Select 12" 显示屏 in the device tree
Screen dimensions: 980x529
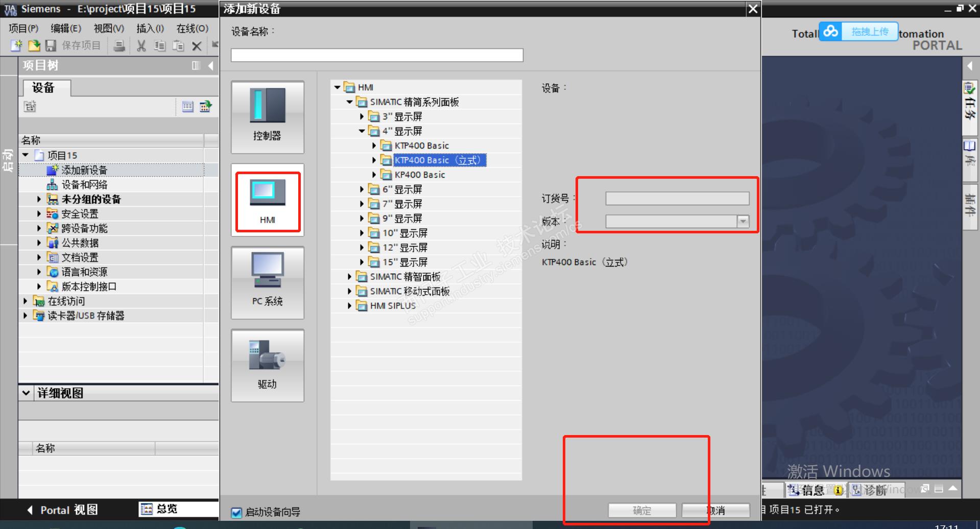tap(405, 248)
